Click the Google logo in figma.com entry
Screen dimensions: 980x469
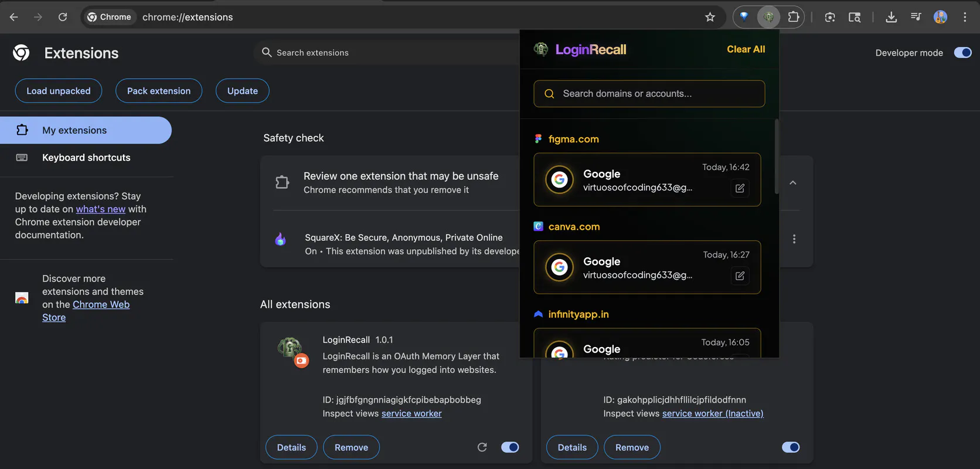tap(560, 179)
